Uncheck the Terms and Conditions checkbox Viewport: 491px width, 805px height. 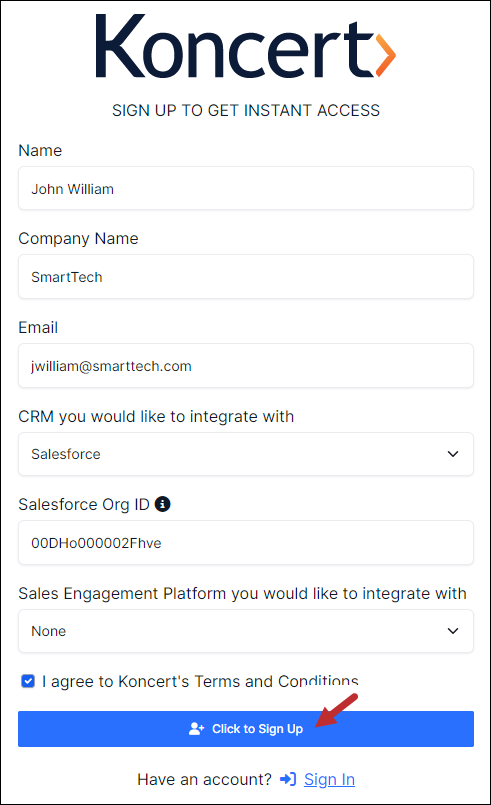28,681
